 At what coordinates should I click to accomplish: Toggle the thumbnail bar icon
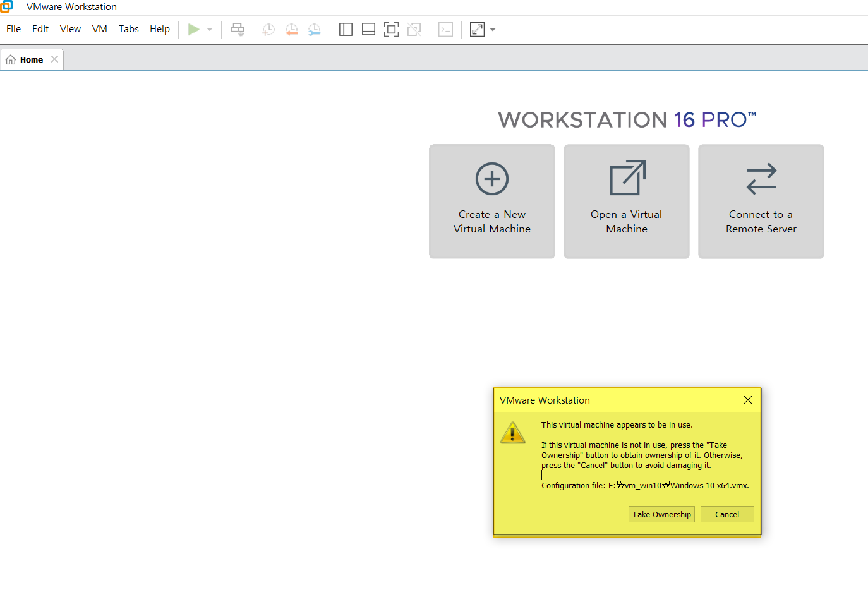coord(368,29)
